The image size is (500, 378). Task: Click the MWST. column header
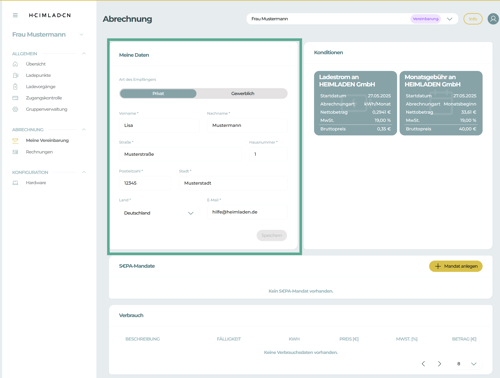[x=407, y=339]
